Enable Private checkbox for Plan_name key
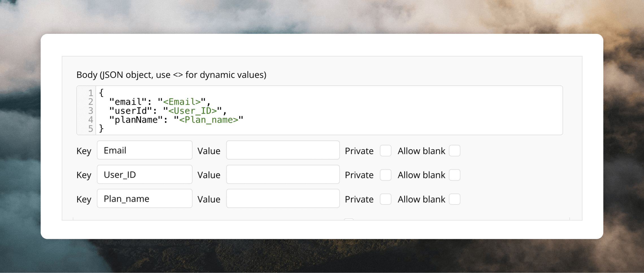644x273 pixels. (386, 199)
